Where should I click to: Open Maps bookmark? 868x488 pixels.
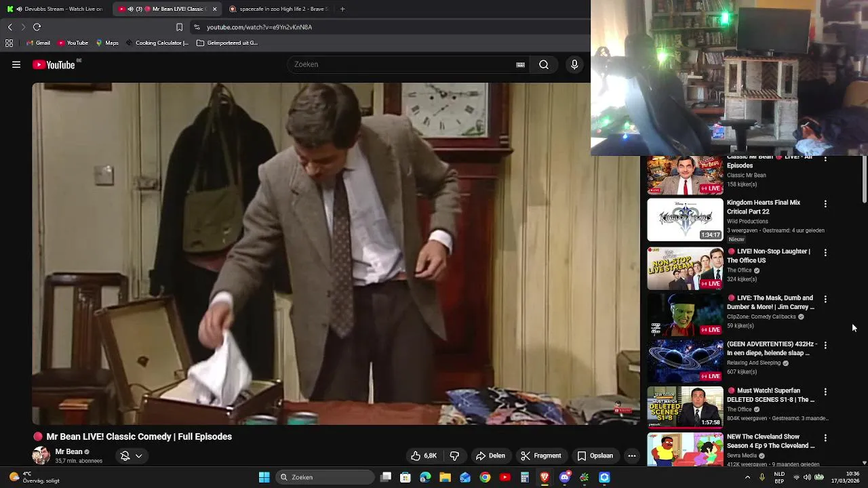coord(107,43)
